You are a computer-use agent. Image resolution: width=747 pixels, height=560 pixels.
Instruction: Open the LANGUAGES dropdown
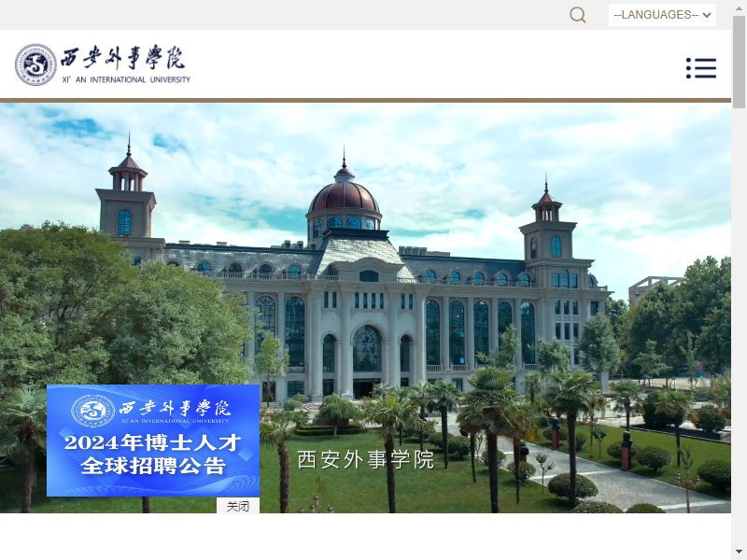pyautogui.click(x=662, y=15)
